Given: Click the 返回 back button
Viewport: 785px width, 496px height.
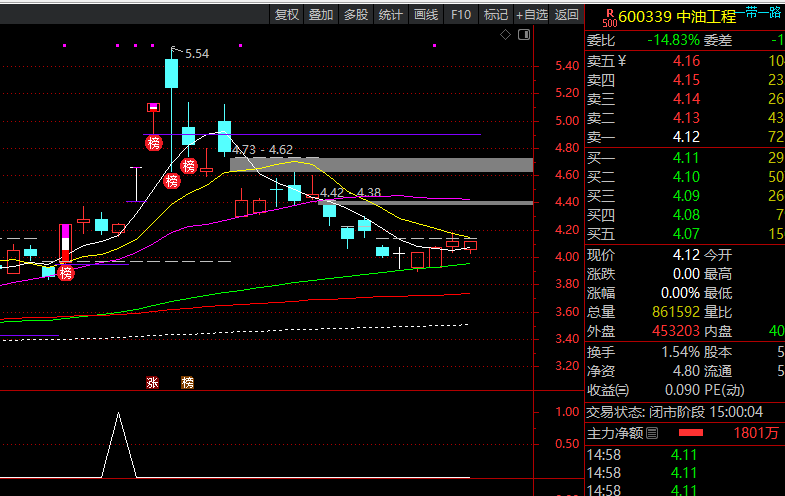Looking at the screenshot, I should 567,15.
